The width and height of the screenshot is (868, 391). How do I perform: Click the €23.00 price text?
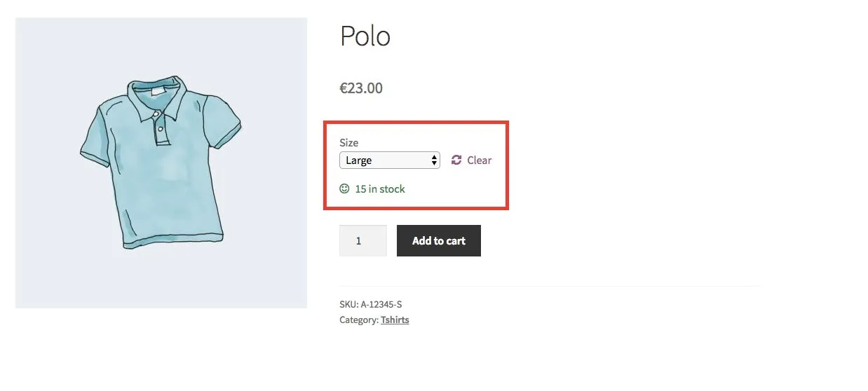(361, 88)
